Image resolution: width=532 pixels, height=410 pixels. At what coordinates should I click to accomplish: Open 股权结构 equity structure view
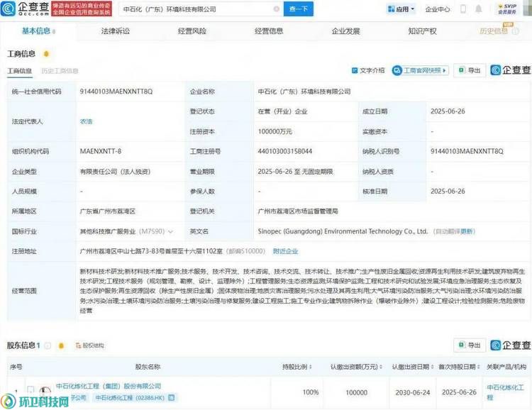pos(90,345)
